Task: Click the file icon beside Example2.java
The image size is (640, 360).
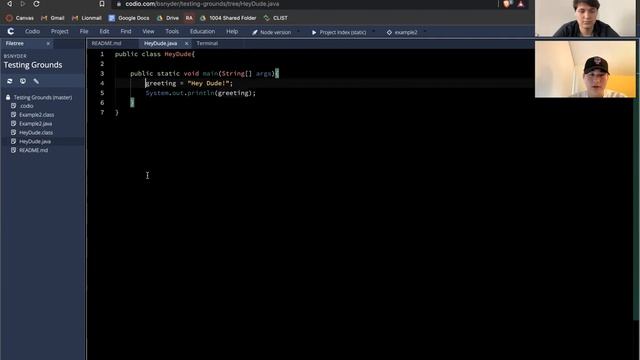Action: (x=13, y=123)
